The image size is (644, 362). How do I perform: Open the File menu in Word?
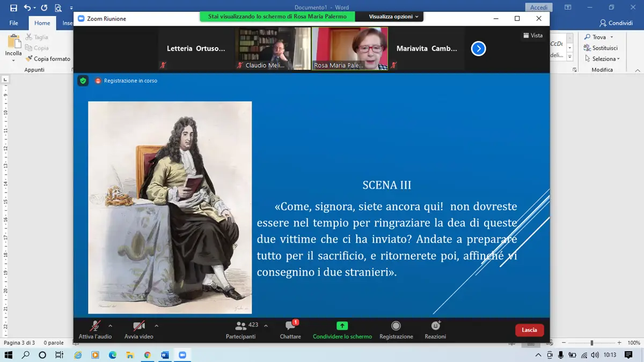tap(14, 23)
